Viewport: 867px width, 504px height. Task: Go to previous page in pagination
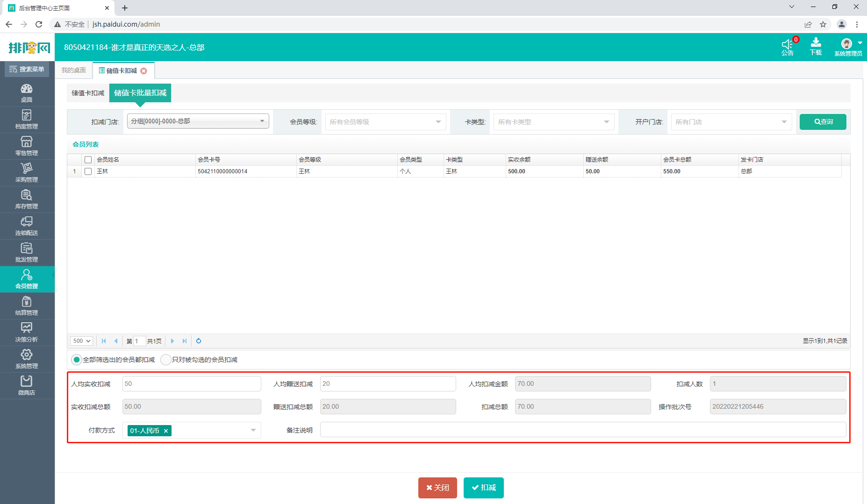click(x=116, y=341)
